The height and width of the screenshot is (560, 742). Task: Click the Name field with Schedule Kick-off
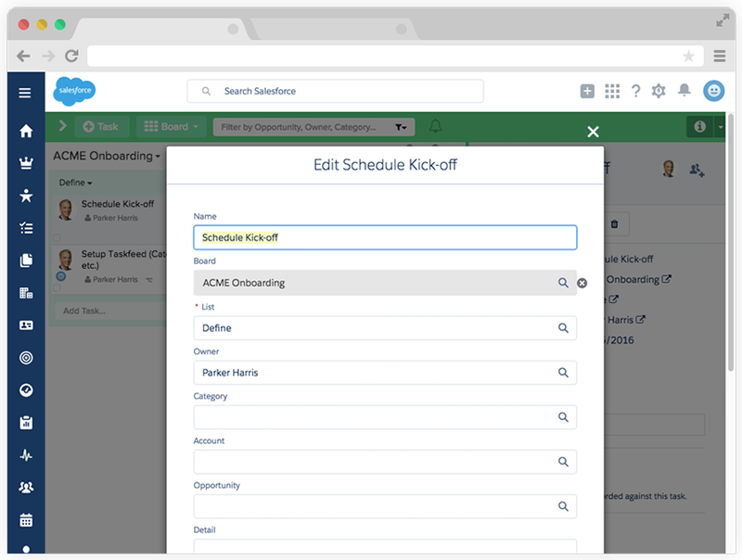385,237
